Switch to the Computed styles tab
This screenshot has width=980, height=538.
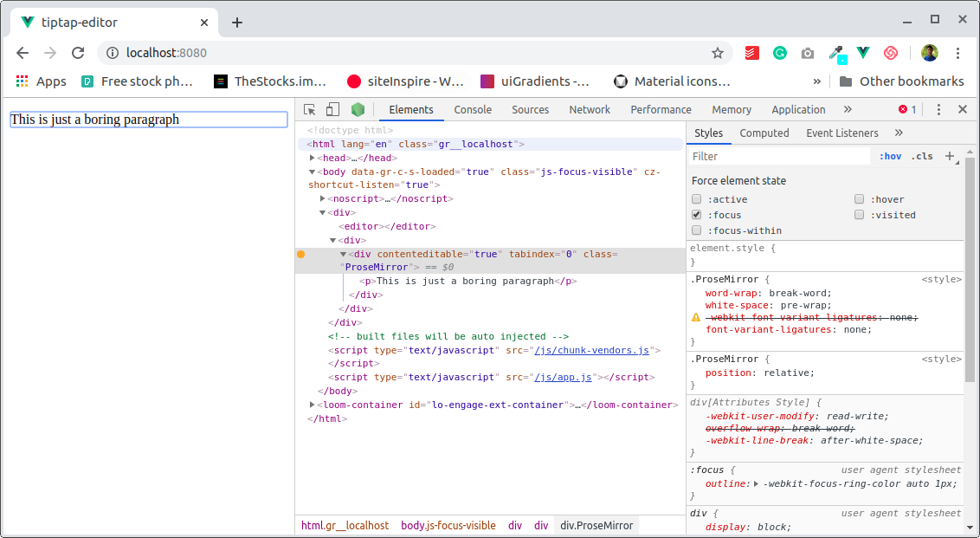pyautogui.click(x=764, y=133)
